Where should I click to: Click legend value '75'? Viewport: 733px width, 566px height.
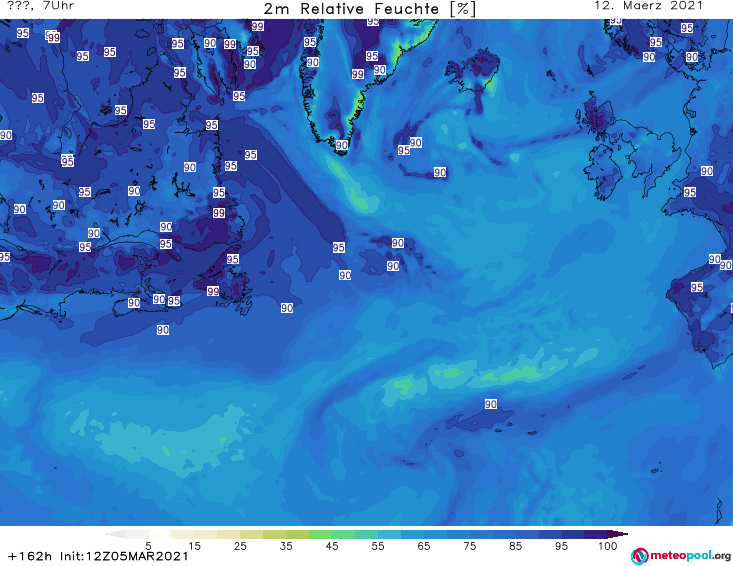(469, 546)
